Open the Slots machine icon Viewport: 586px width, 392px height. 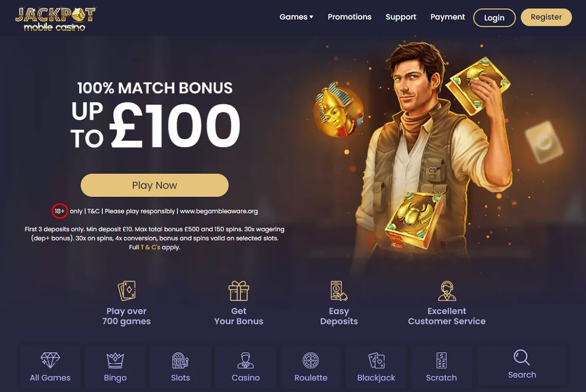coord(180,360)
